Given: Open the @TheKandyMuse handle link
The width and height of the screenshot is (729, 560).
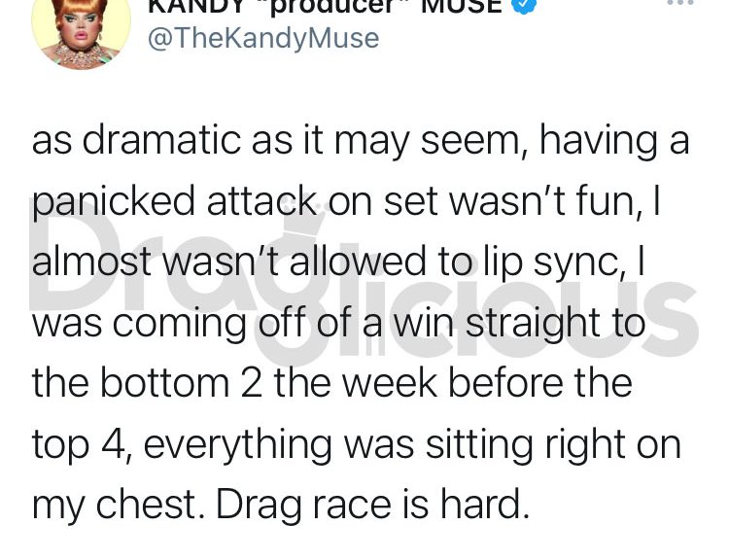Looking at the screenshot, I should pyautogui.click(x=263, y=38).
